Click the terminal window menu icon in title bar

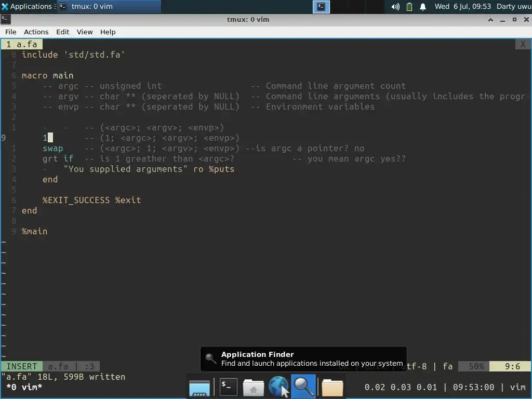pos(6,19)
